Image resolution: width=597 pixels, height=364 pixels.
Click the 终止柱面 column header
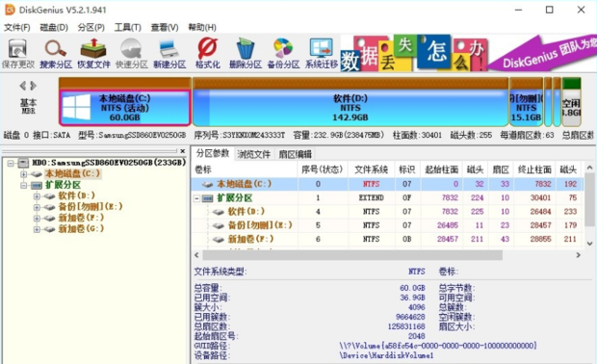tap(534, 169)
